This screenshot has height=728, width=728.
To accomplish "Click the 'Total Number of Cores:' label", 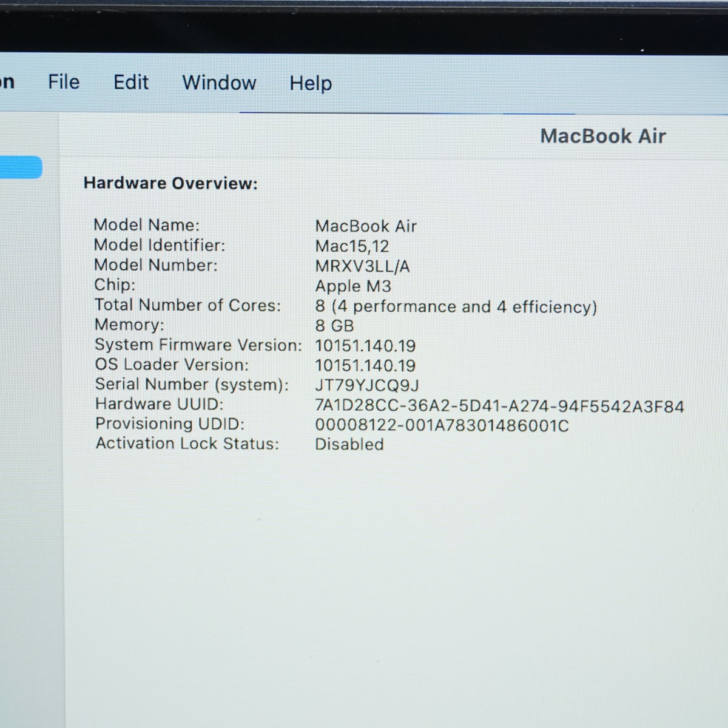I will [187, 305].
